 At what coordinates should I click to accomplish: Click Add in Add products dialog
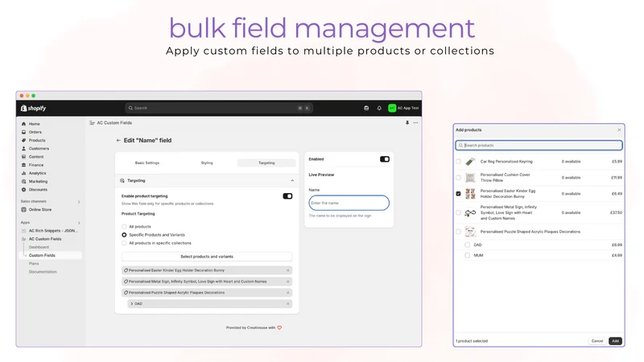615,341
